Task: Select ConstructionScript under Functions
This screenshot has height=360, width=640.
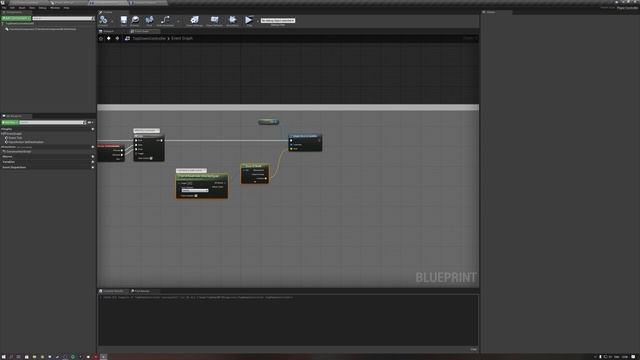Action: click(x=18, y=152)
